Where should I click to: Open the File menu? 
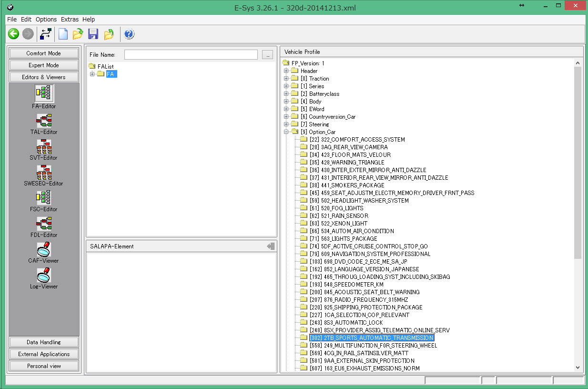[12, 20]
